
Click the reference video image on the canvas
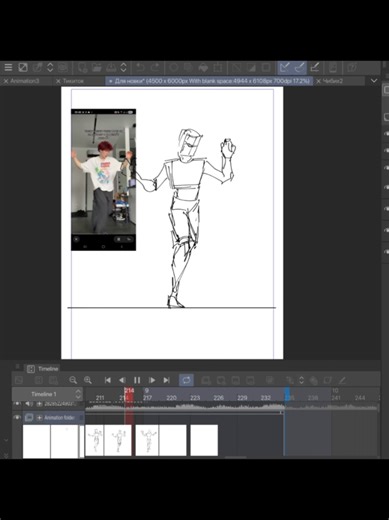click(103, 179)
